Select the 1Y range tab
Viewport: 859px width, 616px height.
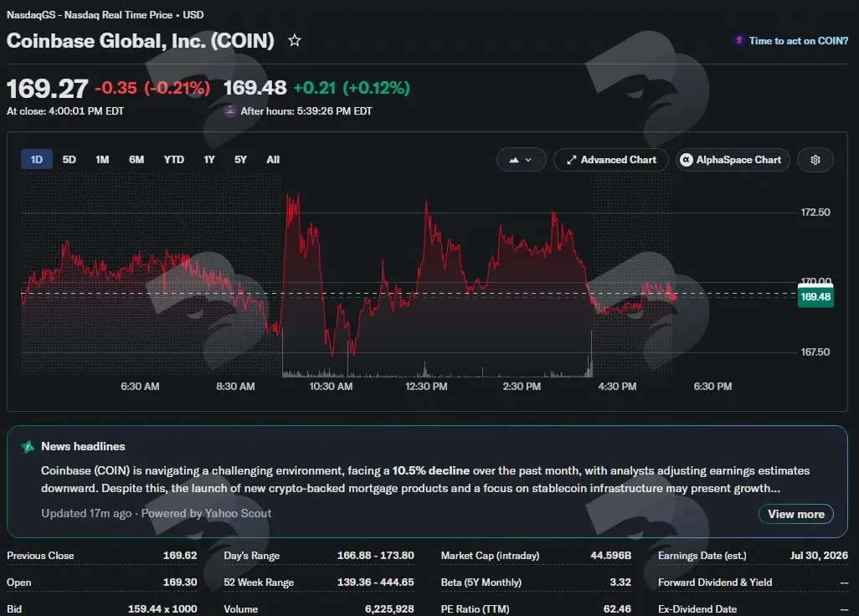point(209,159)
